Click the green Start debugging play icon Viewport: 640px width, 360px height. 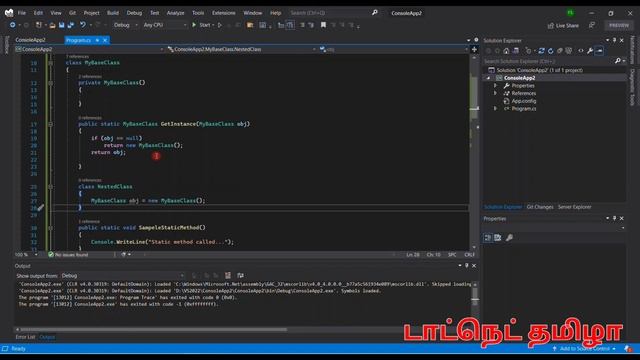194,25
